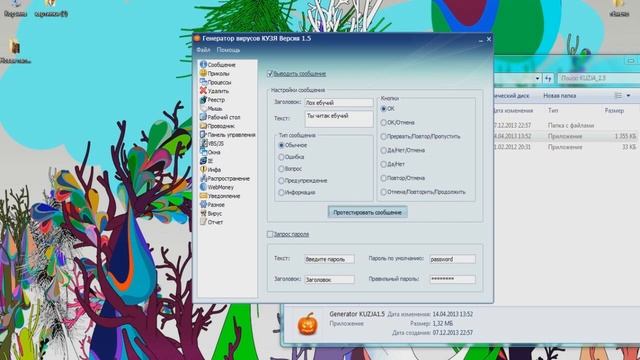Click the Пароль по умолчанию field

[452, 259]
